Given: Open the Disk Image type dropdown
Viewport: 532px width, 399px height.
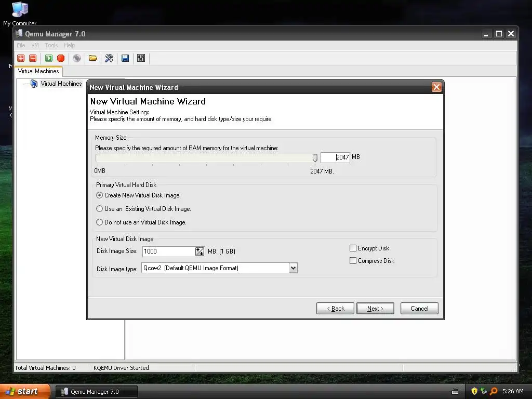Looking at the screenshot, I should tap(293, 268).
